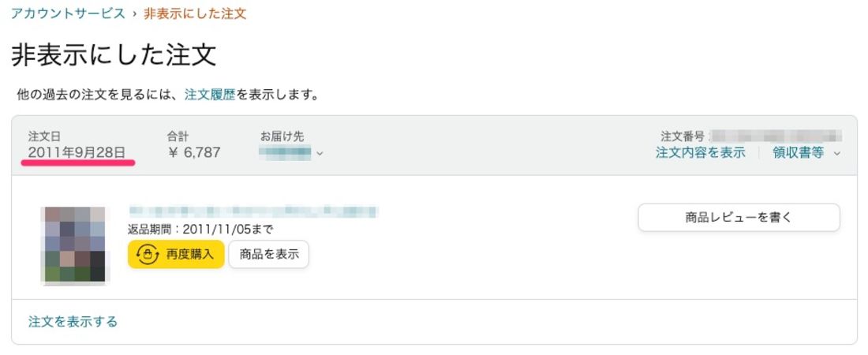Viewport: 868px width, 355px height.
Task: Unhide order with 注文を表示する
Action: tap(73, 322)
